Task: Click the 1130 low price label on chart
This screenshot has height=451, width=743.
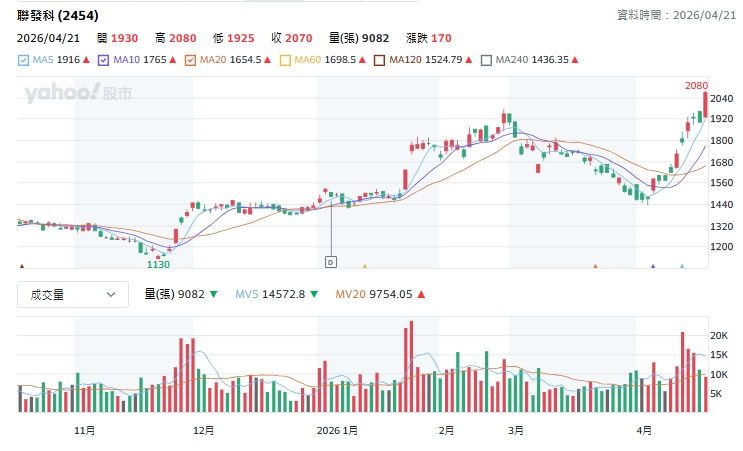Action: click(158, 264)
